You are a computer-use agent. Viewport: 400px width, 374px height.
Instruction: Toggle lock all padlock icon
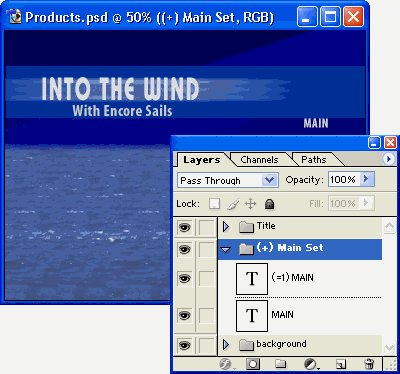click(269, 204)
